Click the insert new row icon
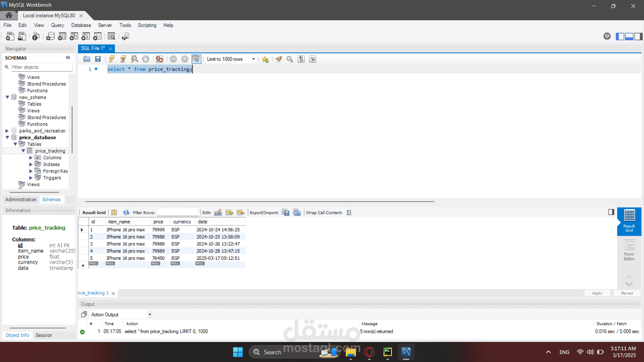Image resolution: width=644 pixels, height=362 pixels. [x=229, y=213]
